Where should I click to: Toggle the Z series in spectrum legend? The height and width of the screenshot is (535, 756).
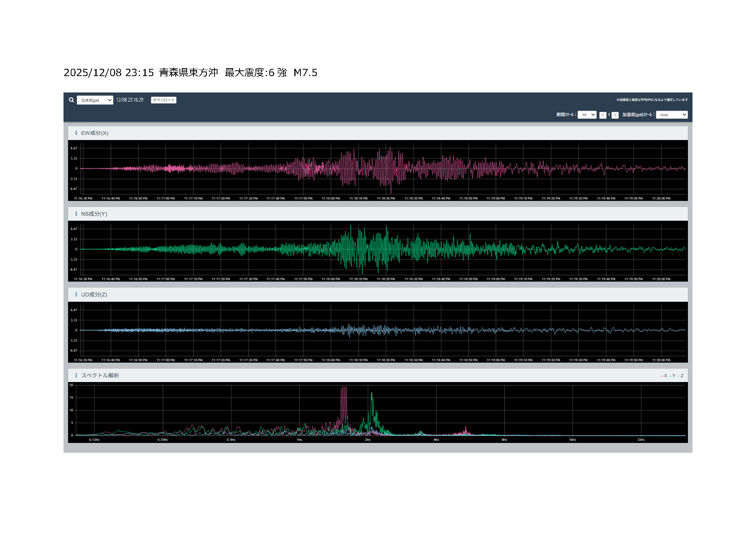click(680, 376)
